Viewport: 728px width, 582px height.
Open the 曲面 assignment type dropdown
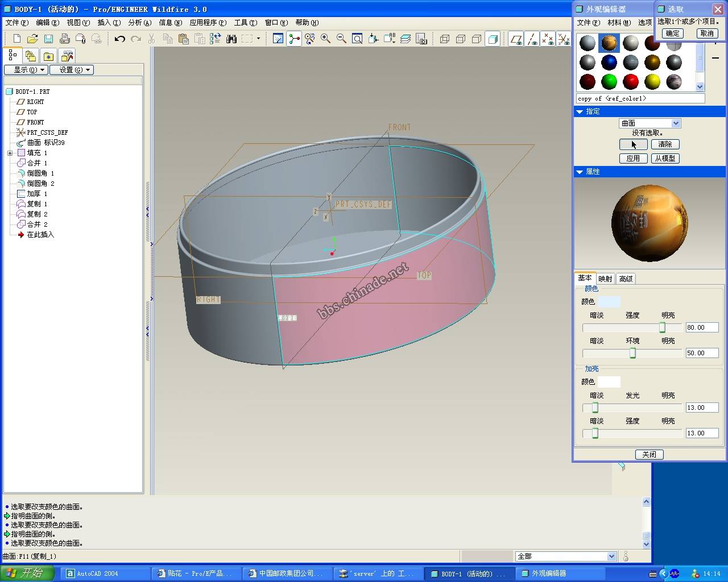pyautogui.click(x=676, y=123)
